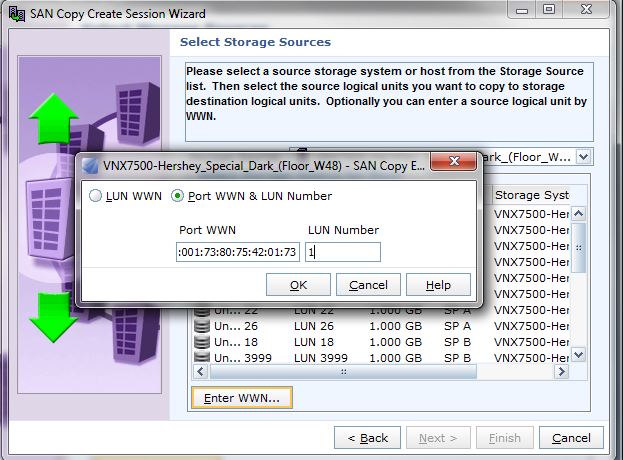Click the SP B cell of LUN 3999
The width and height of the screenshot is (623, 460).
[x=457, y=358]
